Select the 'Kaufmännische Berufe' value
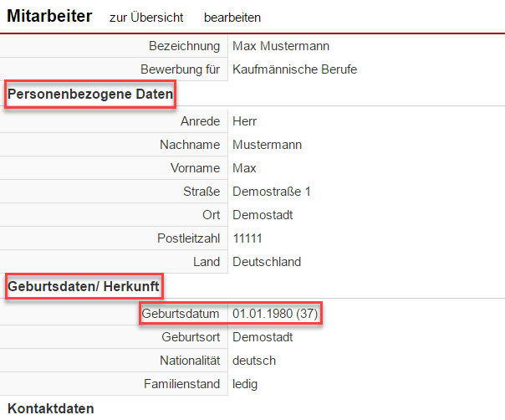The image size is (505, 420). (x=294, y=69)
